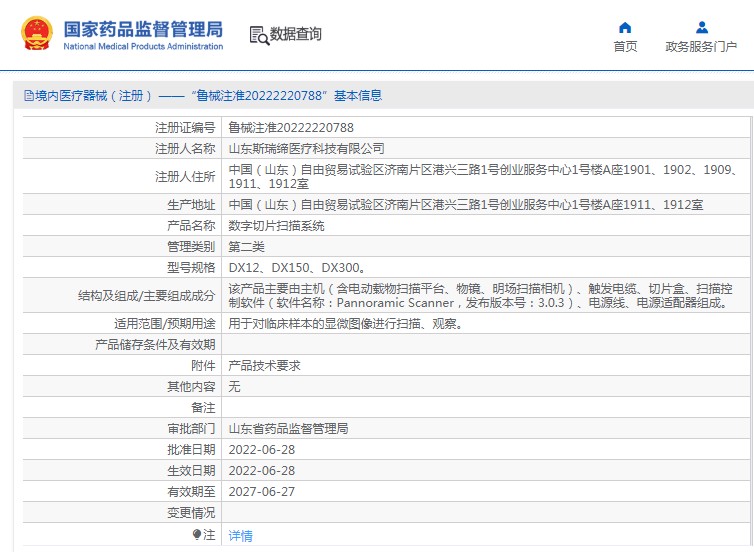
Task: Click the 附件 label
Action: point(203,365)
